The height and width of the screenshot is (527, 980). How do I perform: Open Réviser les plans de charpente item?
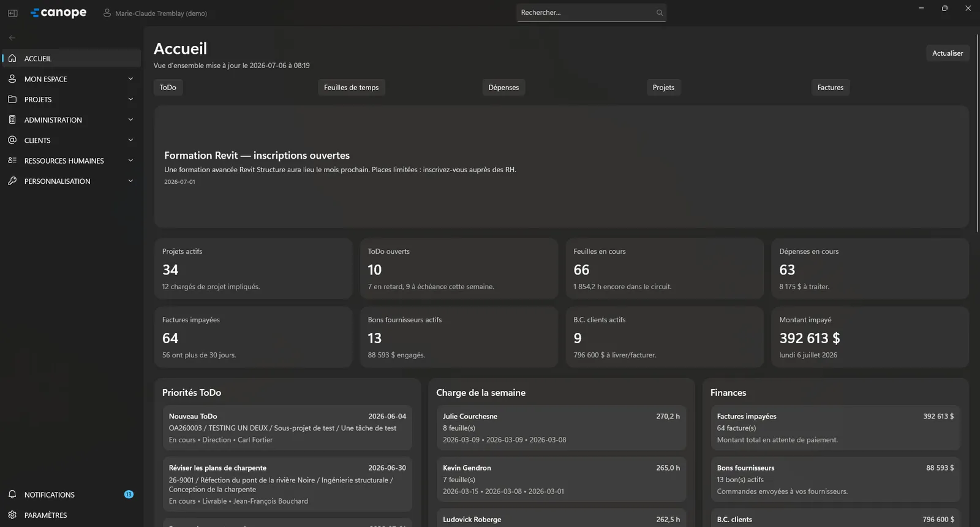tap(287, 484)
